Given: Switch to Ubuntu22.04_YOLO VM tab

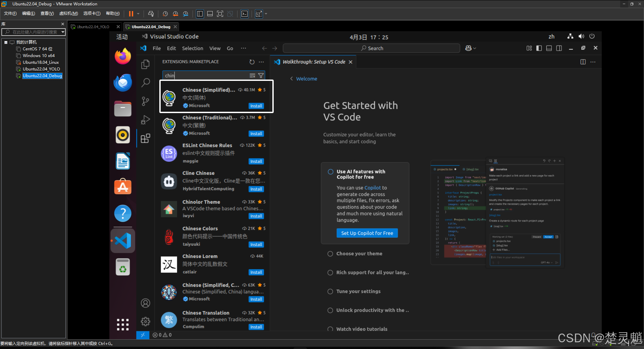Looking at the screenshot, I should 93,27.
